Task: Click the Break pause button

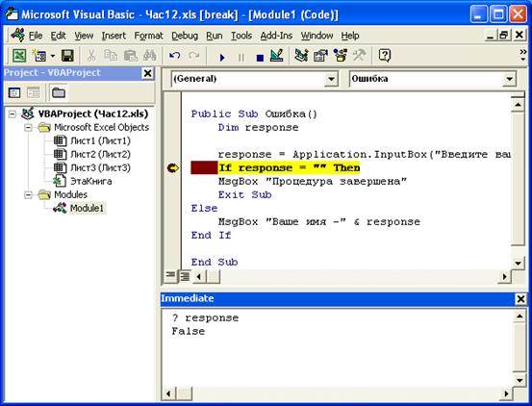Action: [x=241, y=58]
